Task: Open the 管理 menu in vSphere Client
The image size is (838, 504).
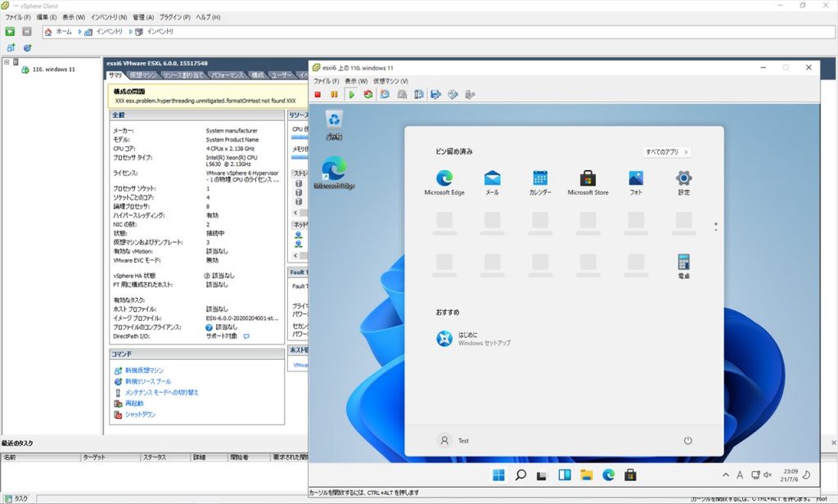Action: [143, 17]
